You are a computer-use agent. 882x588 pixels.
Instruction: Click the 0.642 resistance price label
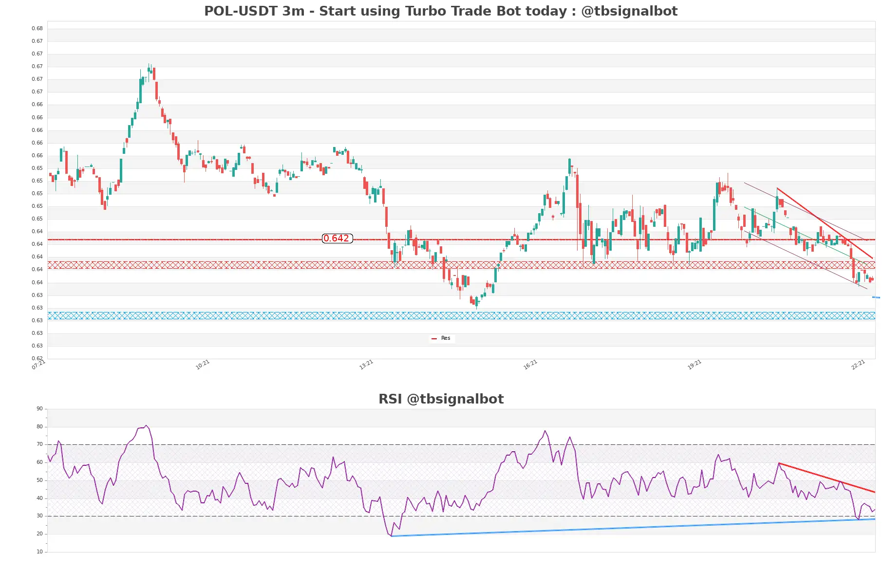[337, 239]
